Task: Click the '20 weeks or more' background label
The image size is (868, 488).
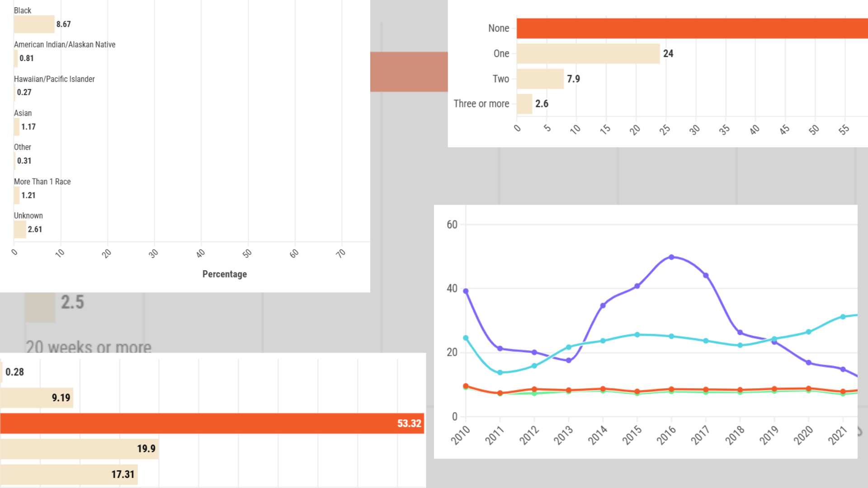Action: [89, 347]
